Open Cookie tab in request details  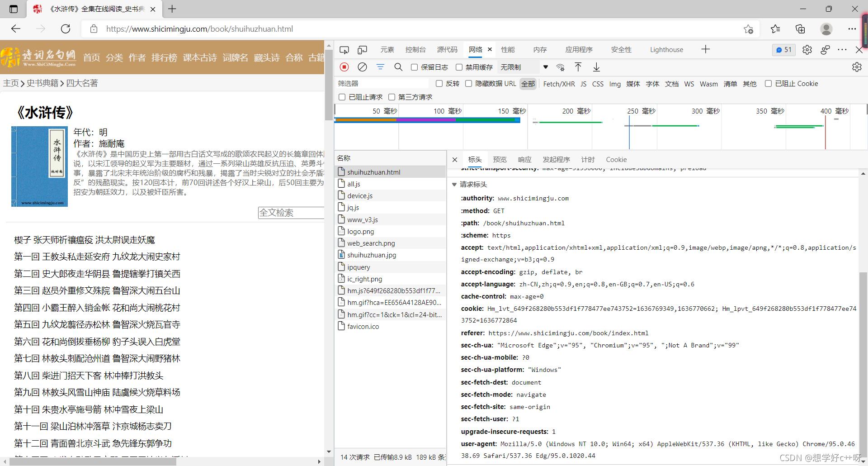616,160
